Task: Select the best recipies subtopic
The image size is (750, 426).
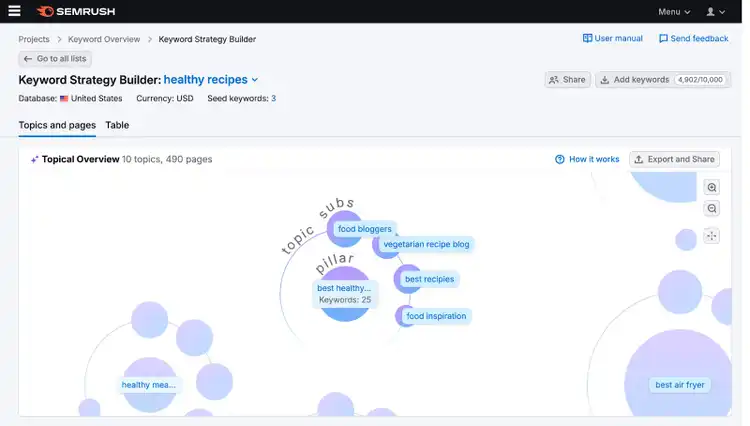Action: coord(429,279)
